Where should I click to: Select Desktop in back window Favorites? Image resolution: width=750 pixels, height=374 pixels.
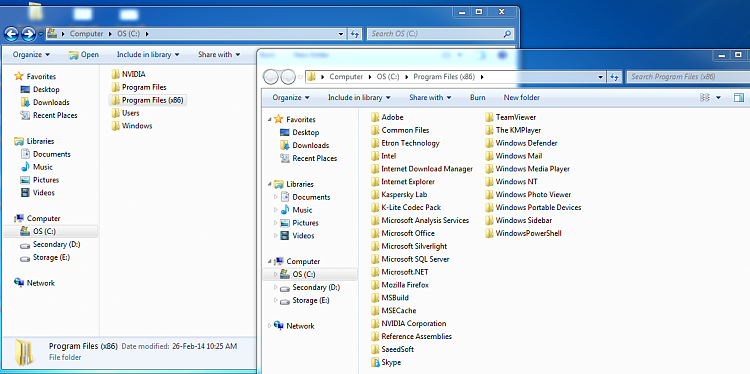coord(46,89)
